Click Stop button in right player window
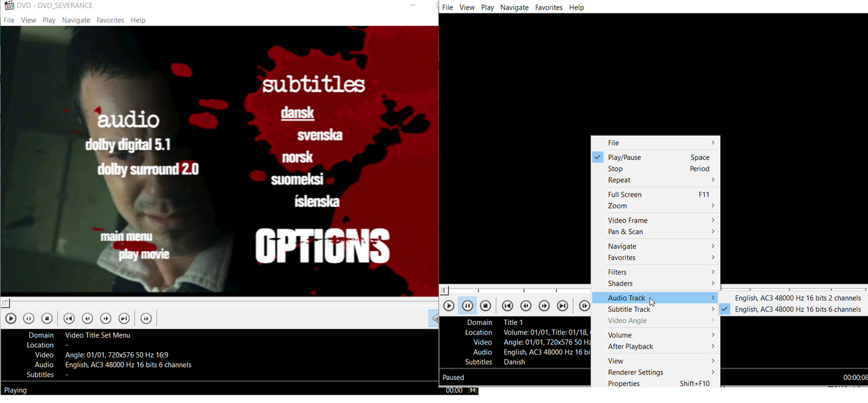This screenshot has width=868, height=403. click(486, 306)
